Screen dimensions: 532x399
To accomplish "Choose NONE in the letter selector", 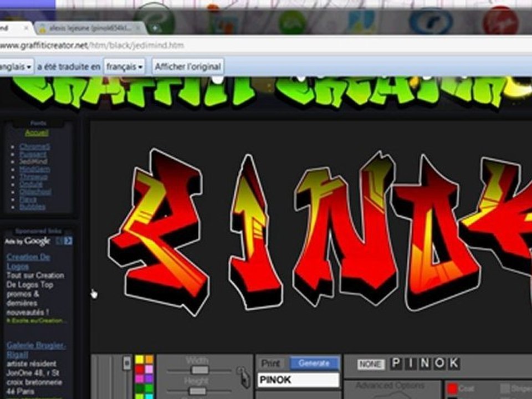I will (x=371, y=365).
